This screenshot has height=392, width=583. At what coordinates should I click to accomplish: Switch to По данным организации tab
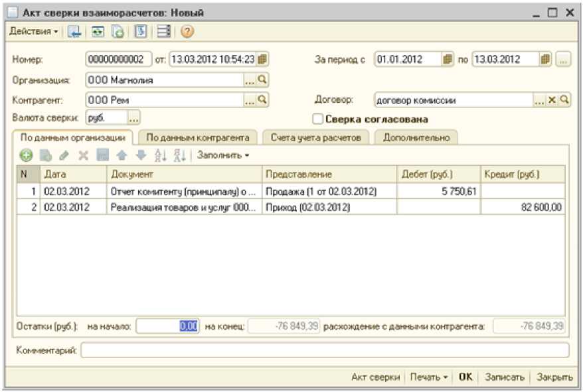click(x=72, y=137)
